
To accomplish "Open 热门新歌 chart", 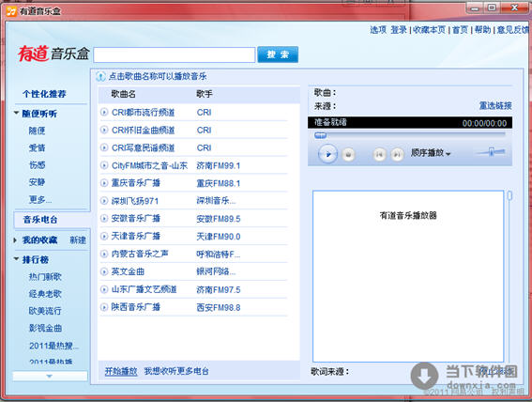I will (x=45, y=277).
